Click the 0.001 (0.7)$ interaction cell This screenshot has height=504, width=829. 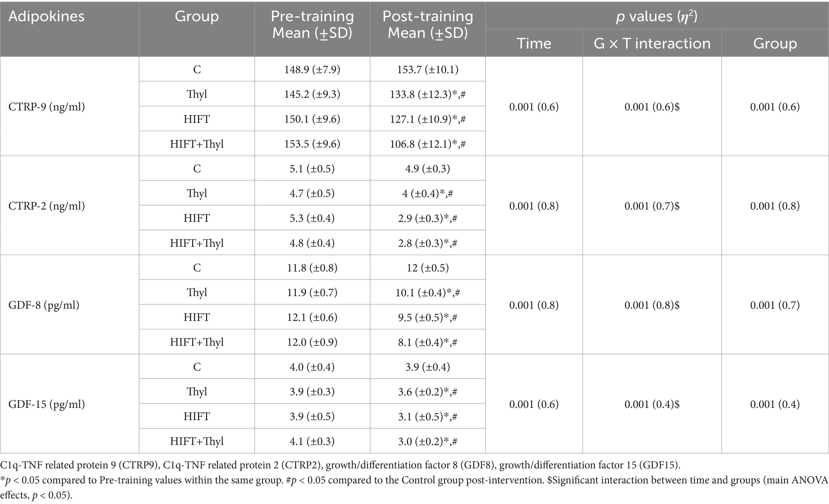[652, 206]
